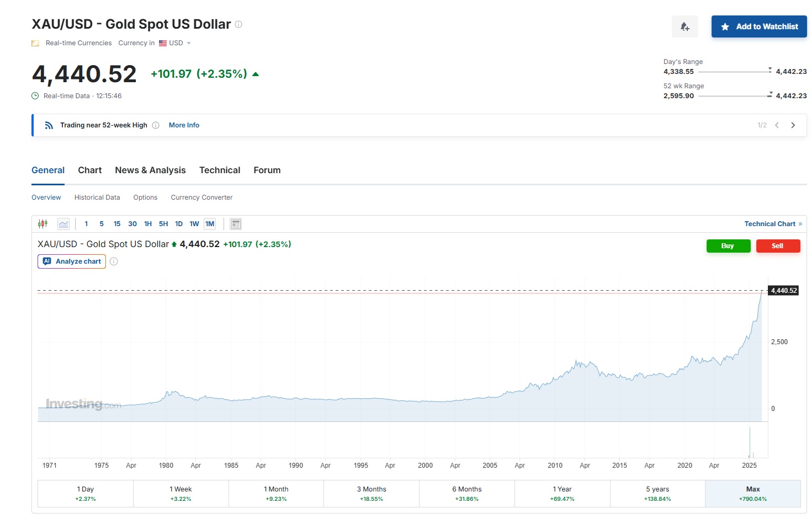This screenshot has width=812, height=524.
Task: Open the Forum tab
Action: (x=267, y=170)
